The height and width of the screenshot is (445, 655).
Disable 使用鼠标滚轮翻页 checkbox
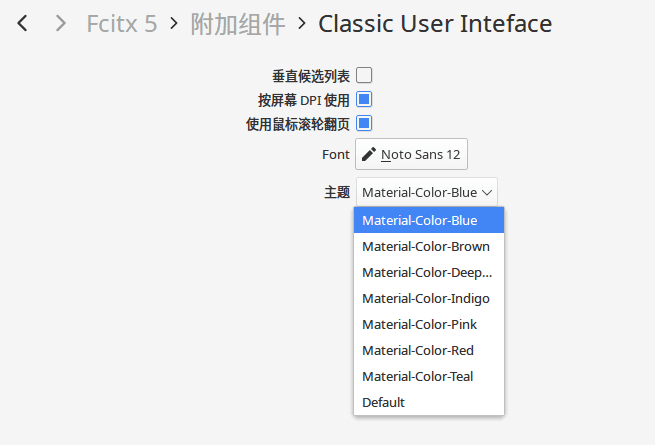coord(364,124)
